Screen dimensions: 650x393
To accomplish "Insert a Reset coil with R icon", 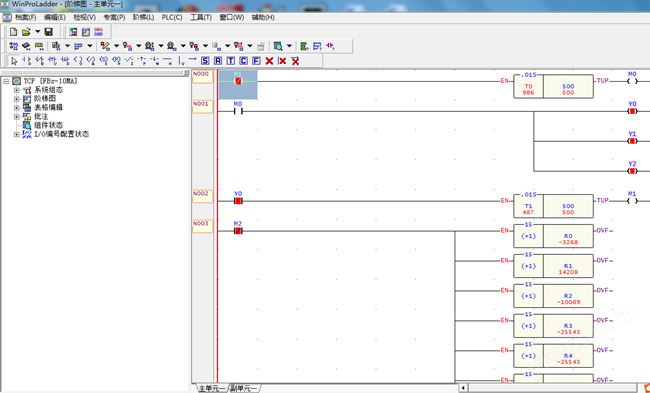I will pos(218,61).
